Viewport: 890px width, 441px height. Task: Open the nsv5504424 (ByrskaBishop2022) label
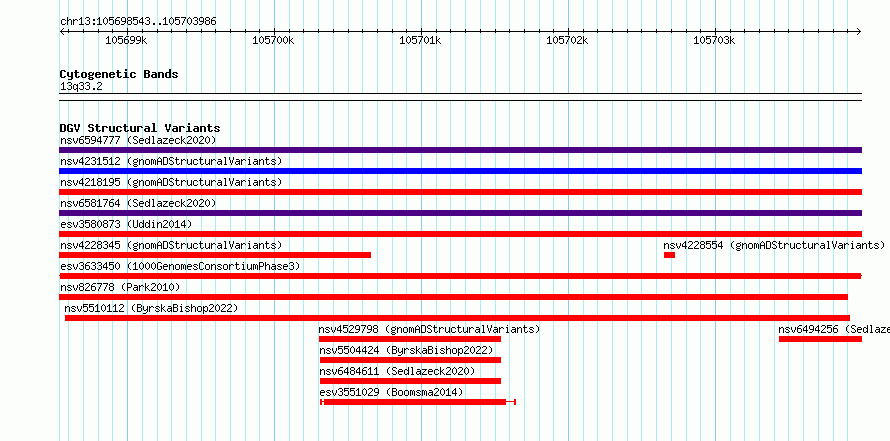pyautogui.click(x=406, y=350)
